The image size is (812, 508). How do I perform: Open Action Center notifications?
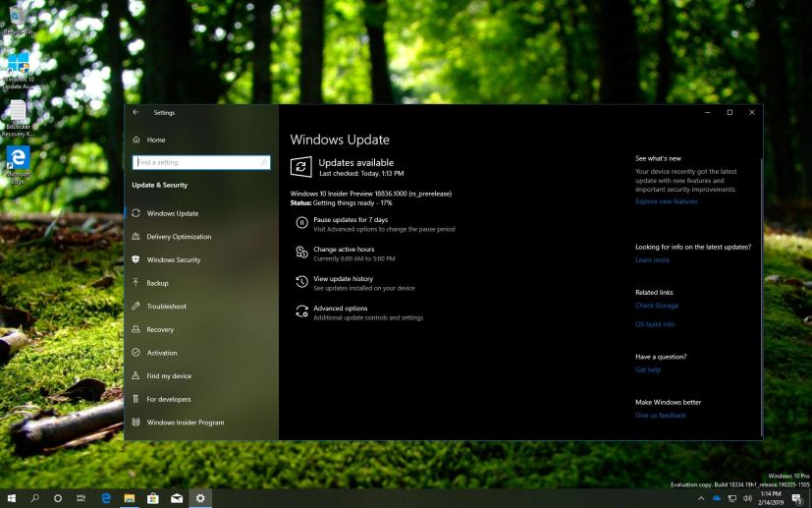tap(797, 499)
